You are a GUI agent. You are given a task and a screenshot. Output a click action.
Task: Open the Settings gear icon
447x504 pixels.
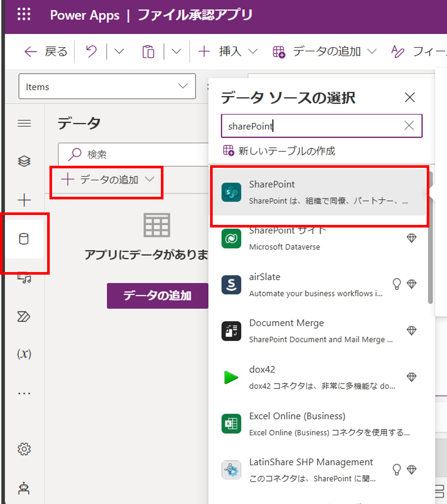(x=24, y=449)
